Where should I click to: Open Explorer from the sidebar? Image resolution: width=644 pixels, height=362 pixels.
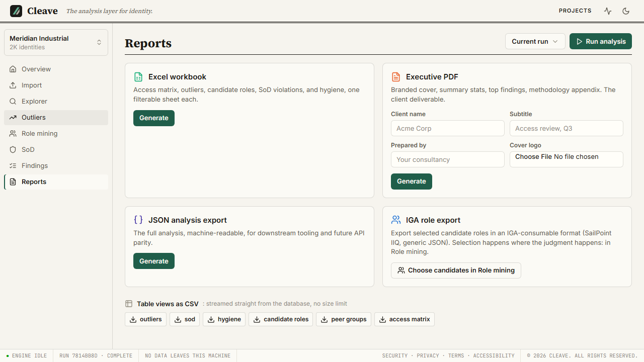56,101
